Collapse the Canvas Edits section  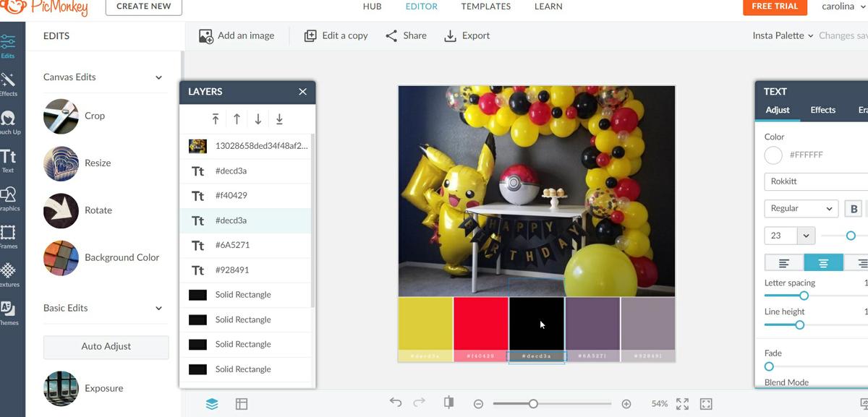[x=158, y=77]
